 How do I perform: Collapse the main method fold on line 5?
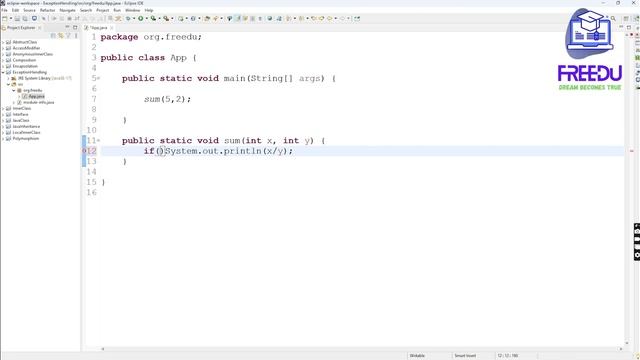click(x=98, y=78)
